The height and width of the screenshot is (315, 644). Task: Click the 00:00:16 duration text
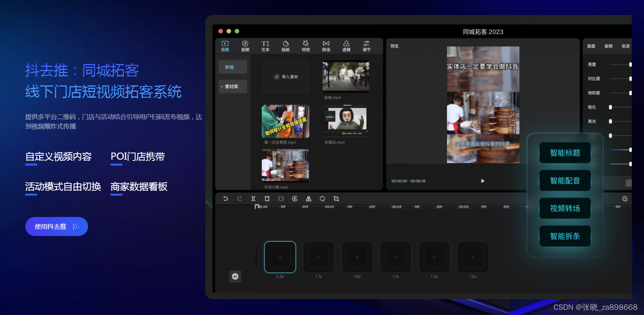click(x=418, y=181)
